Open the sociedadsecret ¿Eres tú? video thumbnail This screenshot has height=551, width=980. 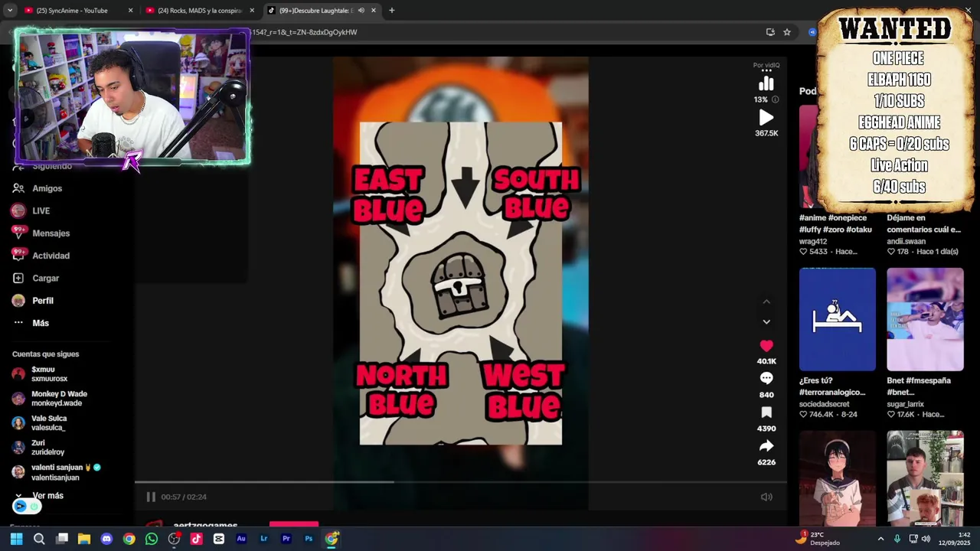point(837,319)
